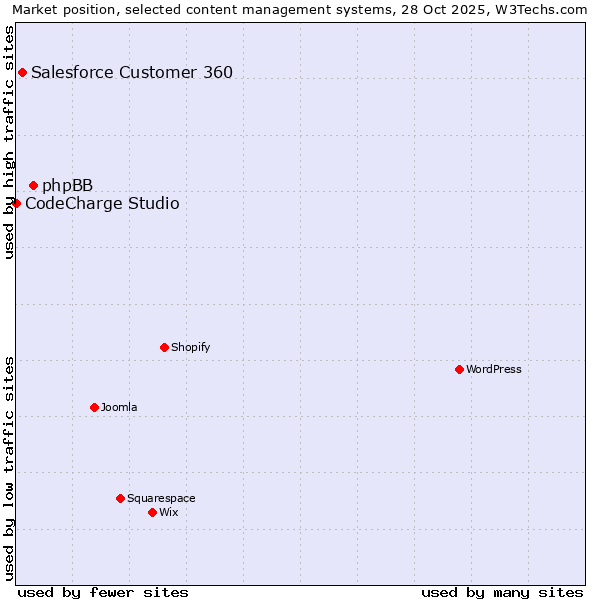Select the Joomla label text

click(x=119, y=407)
